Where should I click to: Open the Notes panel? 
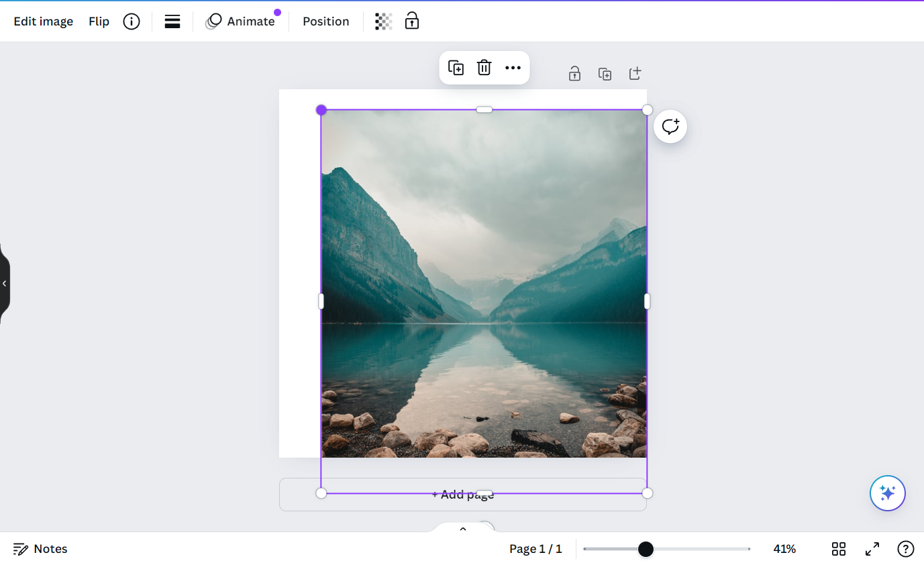pyautogui.click(x=40, y=548)
